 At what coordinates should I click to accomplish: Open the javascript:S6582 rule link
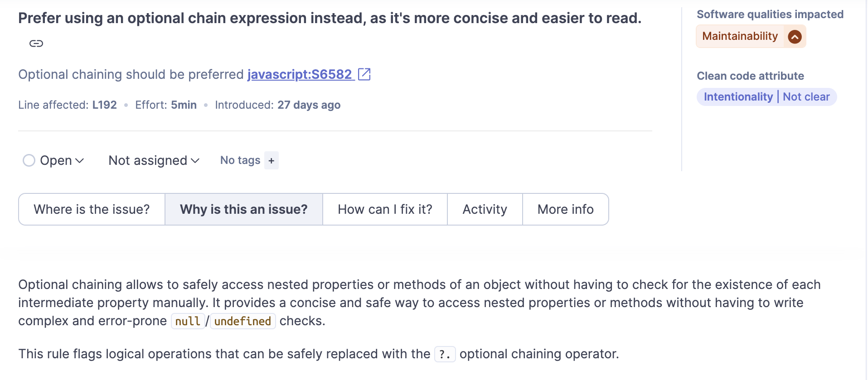(300, 74)
